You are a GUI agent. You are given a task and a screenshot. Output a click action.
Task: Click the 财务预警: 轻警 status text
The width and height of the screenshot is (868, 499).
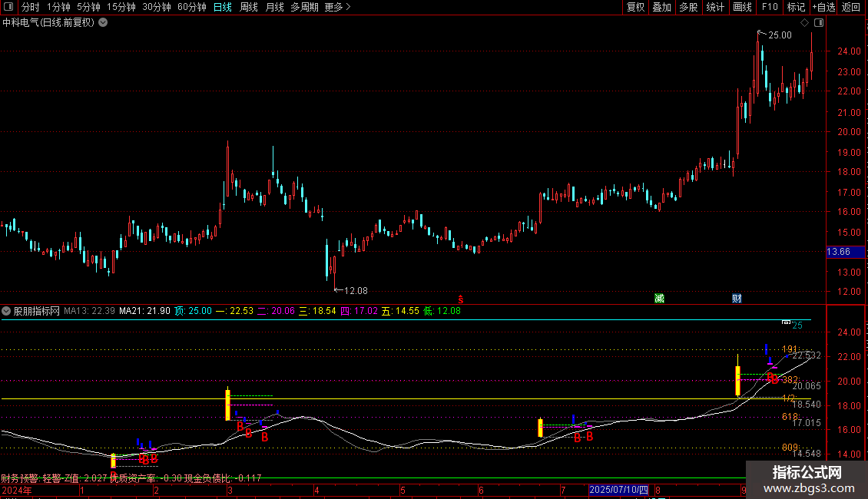tap(31, 478)
